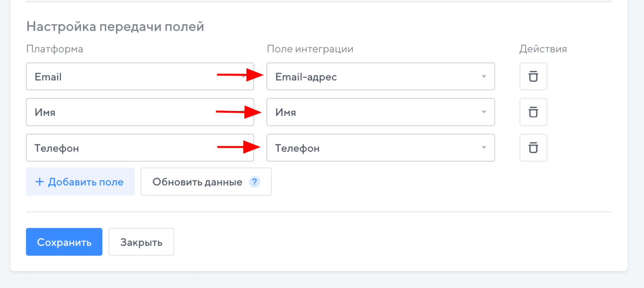Remove the Телефон mapping with trash icon
Image resolution: width=644 pixels, height=288 pixels.
[533, 148]
